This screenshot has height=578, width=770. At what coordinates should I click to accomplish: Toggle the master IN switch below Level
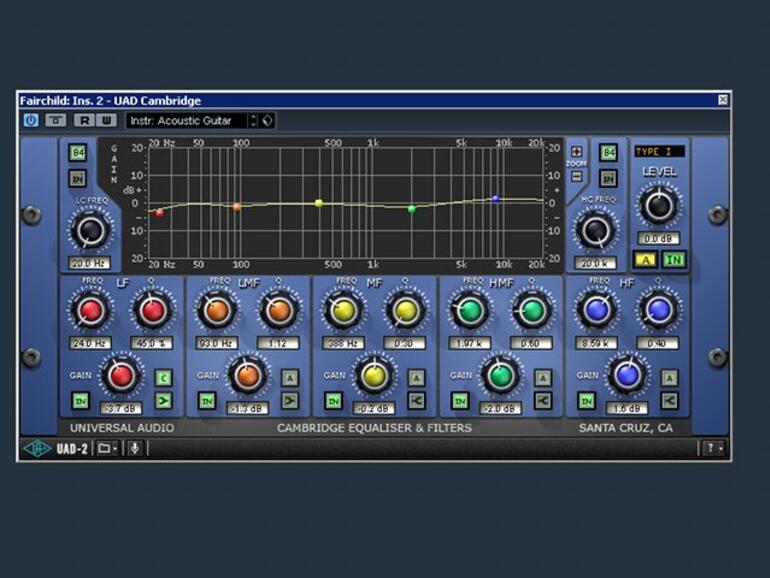pos(674,260)
